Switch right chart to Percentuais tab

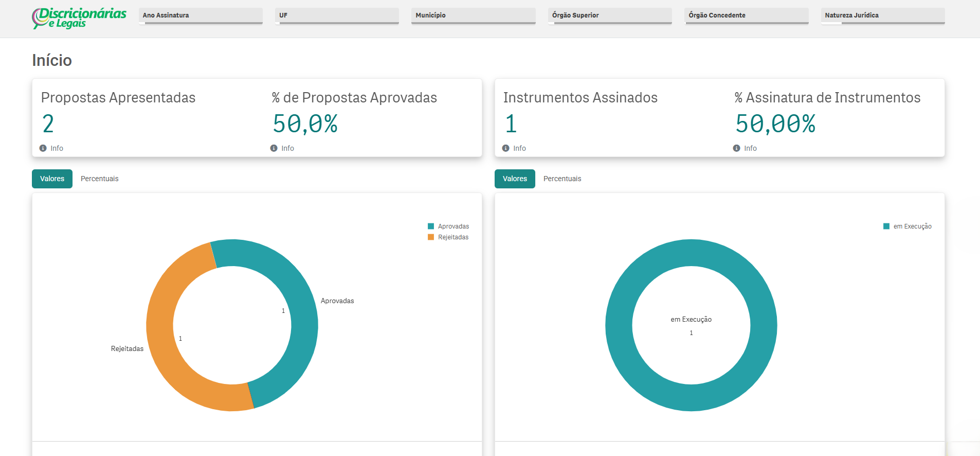[x=562, y=179]
